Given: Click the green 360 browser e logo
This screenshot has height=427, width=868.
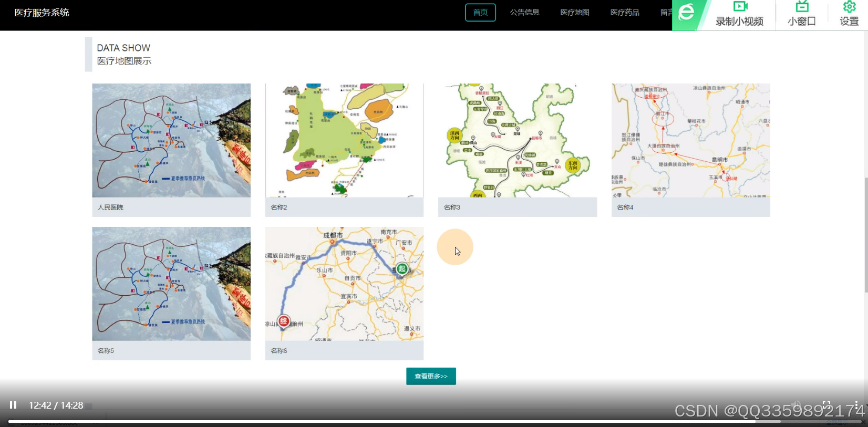Looking at the screenshot, I should [687, 13].
